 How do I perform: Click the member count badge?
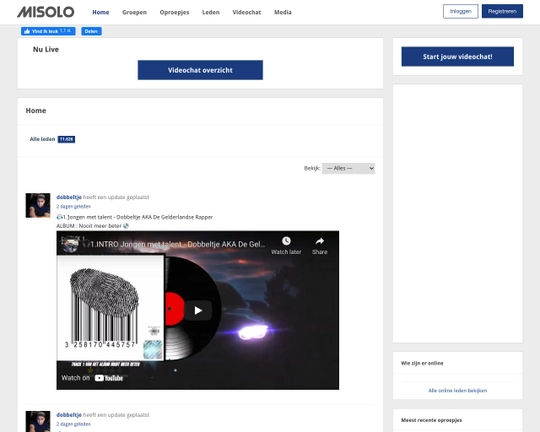(x=66, y=139)
